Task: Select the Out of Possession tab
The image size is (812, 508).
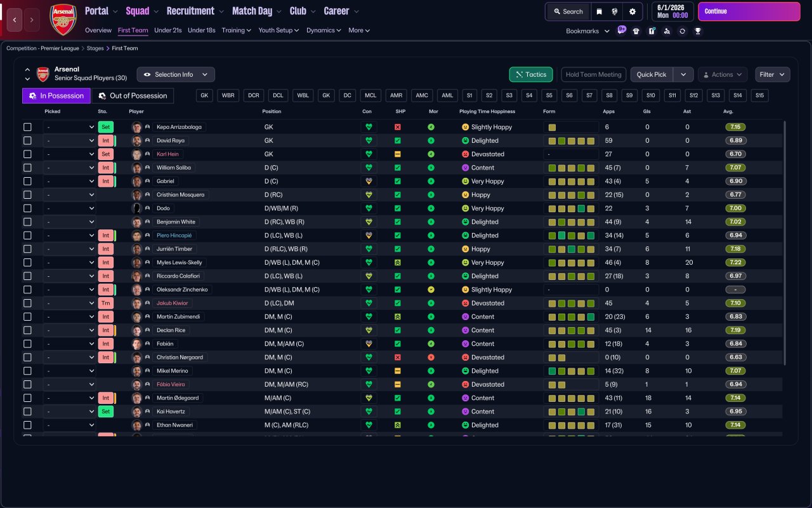Action: 133,96
